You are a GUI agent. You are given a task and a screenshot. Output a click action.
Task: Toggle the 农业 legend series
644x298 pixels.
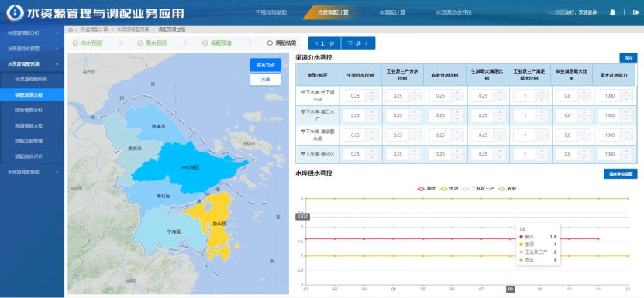[x=507, y=189]
